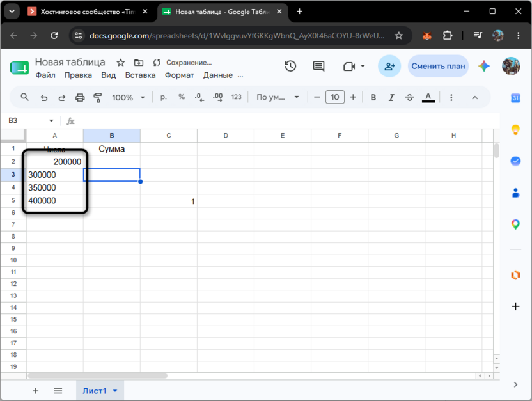Open the comments panel
This screenshot has width=532, height=401.
(x=318, y=66)
